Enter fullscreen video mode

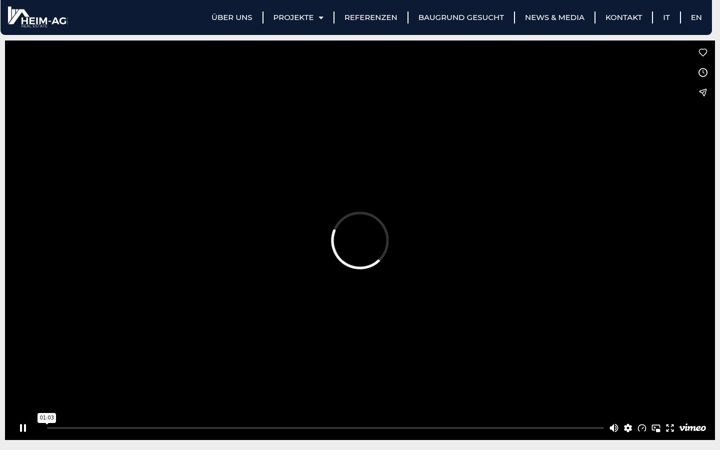coord(670,428)
